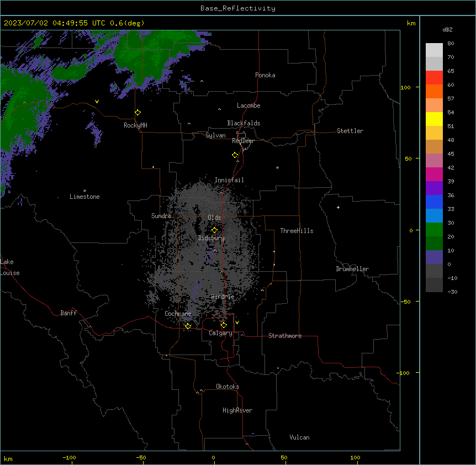Viewport: 476px width, 465px height.
Task: Click the -30 value in dBZ legend
Action: coord(452,292)
